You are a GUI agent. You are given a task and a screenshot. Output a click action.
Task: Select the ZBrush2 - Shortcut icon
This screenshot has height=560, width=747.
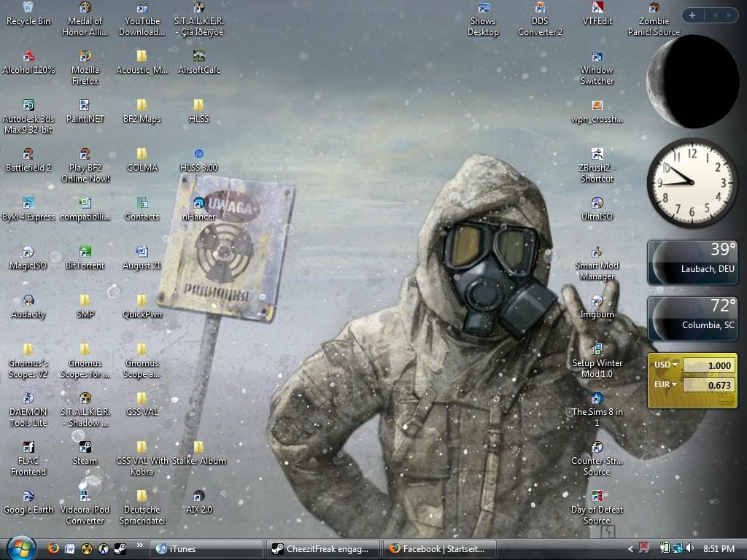(x=597, y=166)
